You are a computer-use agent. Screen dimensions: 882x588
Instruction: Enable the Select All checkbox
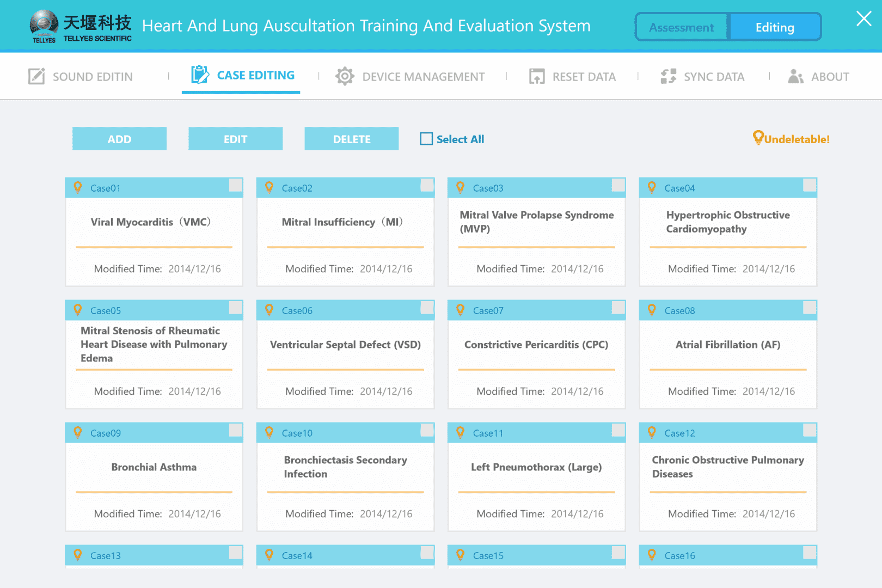(426, 139)
